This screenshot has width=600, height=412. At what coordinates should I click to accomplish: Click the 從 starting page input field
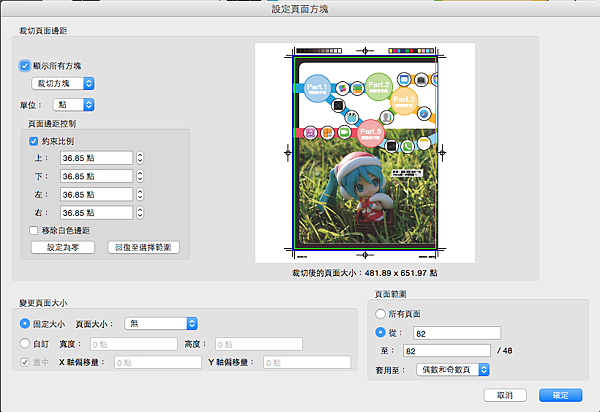pyautogui.click(x=457, y=333)
